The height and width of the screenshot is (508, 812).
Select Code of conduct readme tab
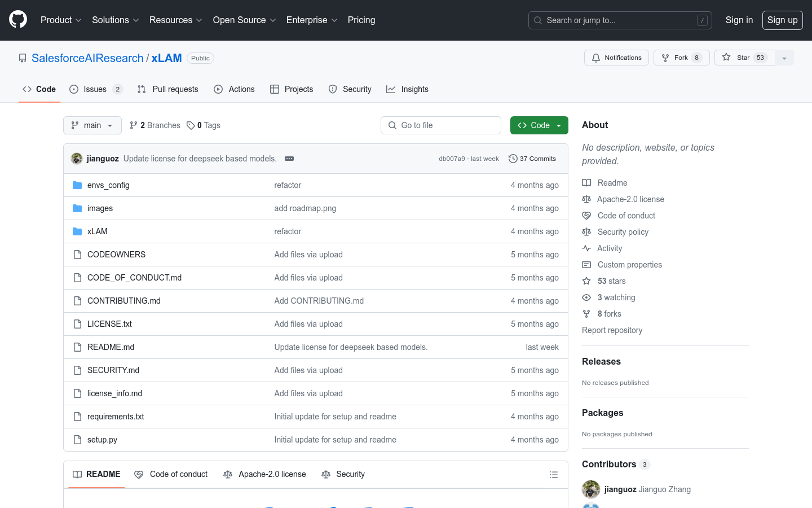click(x=171, y=475)
